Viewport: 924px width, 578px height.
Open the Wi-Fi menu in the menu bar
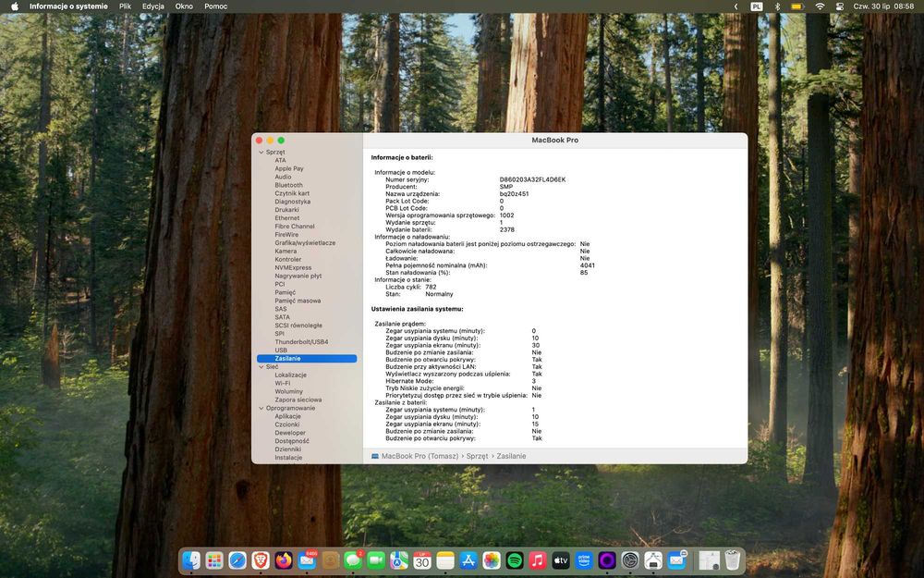tap(820, 6)
